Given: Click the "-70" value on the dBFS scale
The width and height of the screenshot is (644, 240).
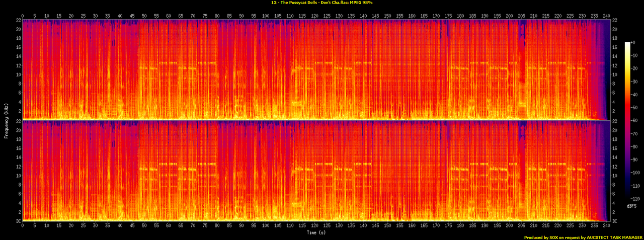Looking at the screenshot, I should pyautogui.click(x=634, y=134).
